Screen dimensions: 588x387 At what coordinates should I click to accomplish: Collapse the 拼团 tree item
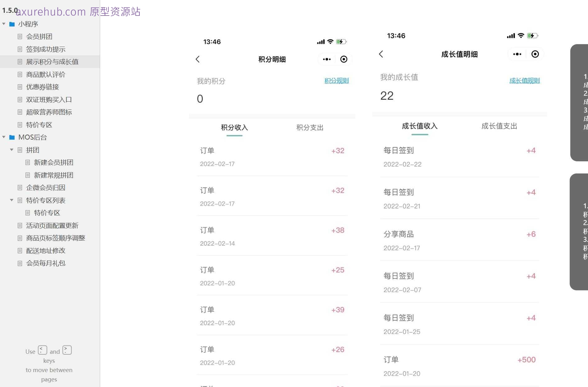[x=11, y=150]
